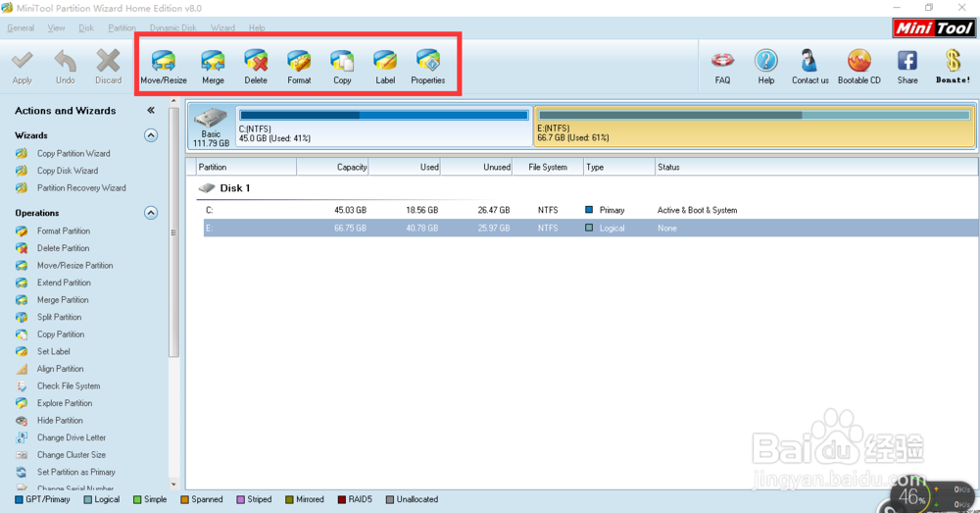
Task: Open the Disk menu
Action: [86, 28]
